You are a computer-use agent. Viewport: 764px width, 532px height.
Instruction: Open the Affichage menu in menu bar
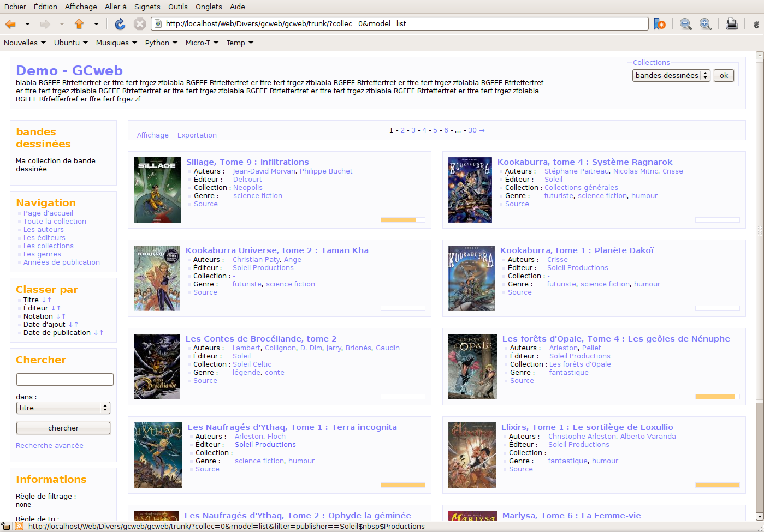coord(81,7)
